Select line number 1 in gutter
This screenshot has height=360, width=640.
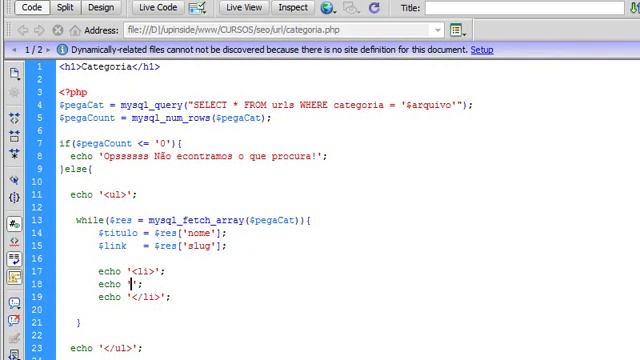(40, 67)
